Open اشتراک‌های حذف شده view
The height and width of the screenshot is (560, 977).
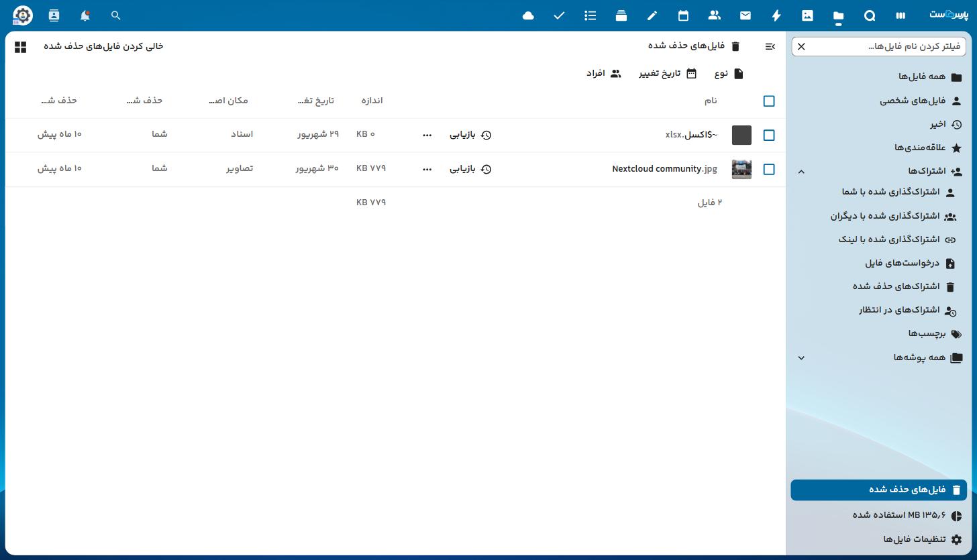coord(878,286)
